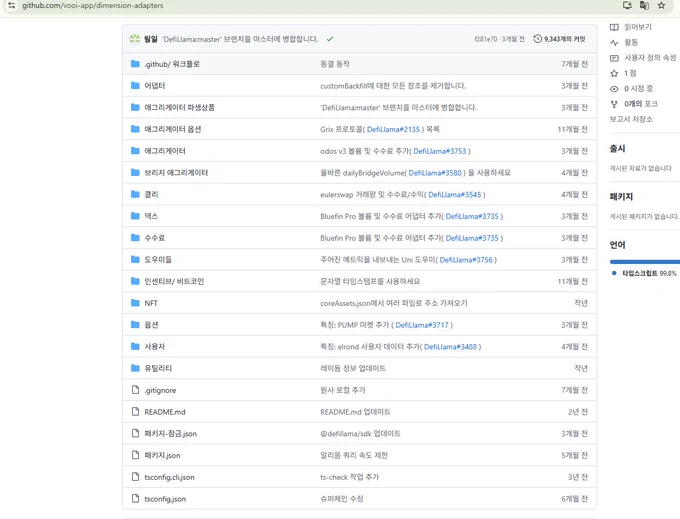
Task: Open the 옵션 folder
Action: (x=151, y=325)
